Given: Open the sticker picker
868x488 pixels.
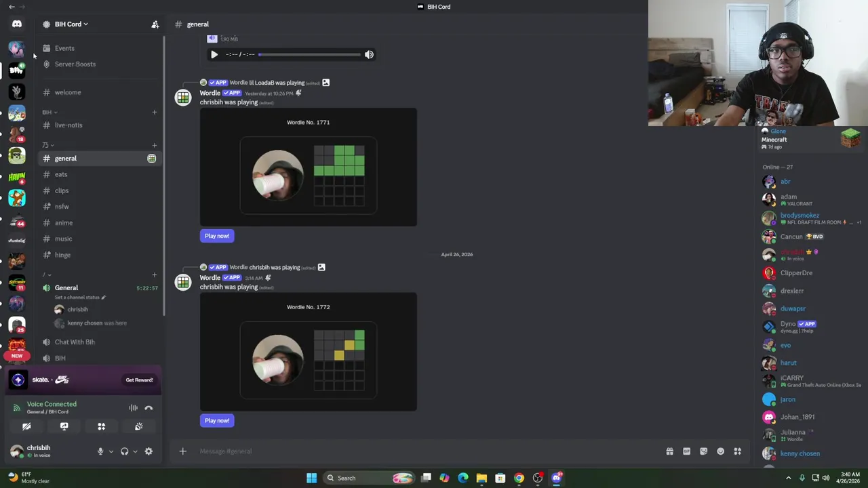Looking at the screenshot, I should tap(703, 451).
